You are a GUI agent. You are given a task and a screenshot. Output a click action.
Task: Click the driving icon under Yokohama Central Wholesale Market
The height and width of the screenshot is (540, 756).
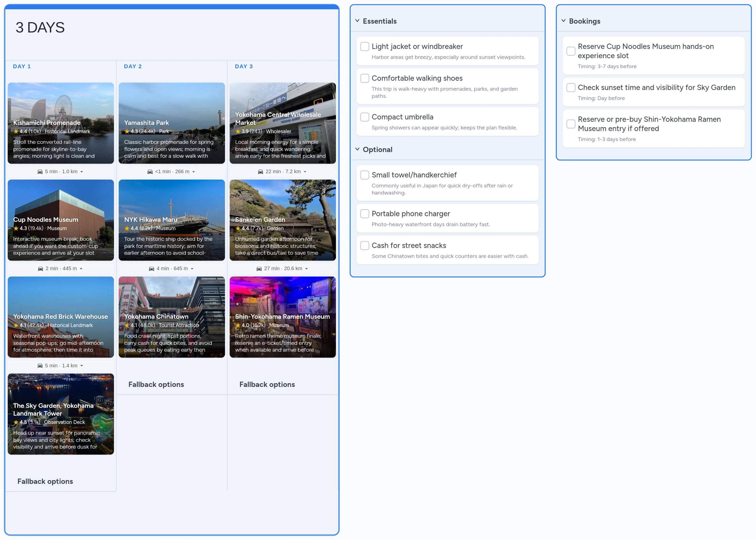(261, 172)
